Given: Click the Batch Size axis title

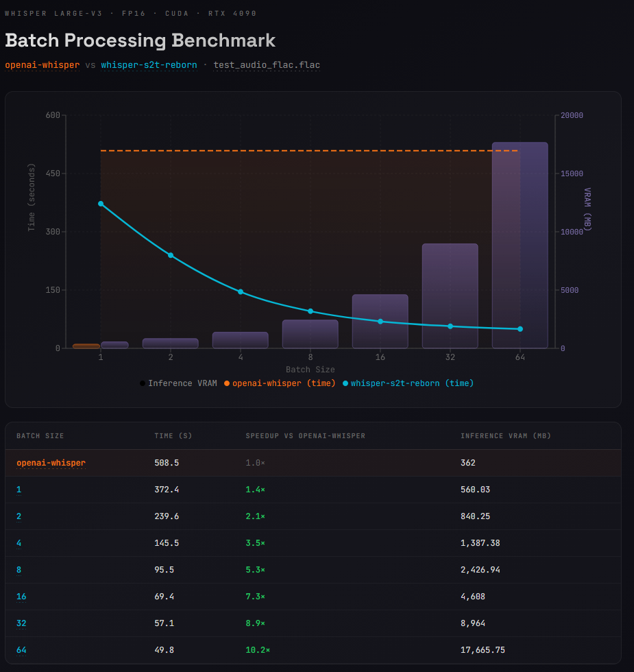Looking at the screenshot, I should 310,370.
